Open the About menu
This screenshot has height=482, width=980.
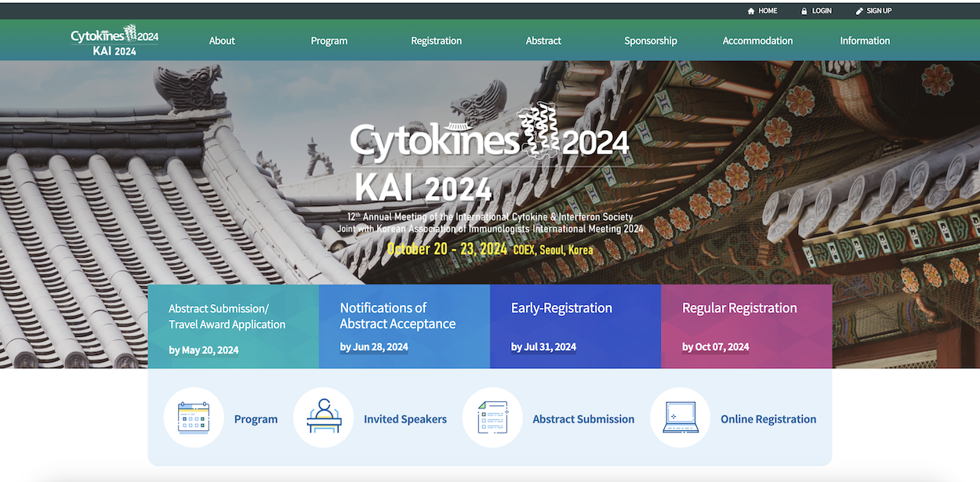tap(222, 41)
